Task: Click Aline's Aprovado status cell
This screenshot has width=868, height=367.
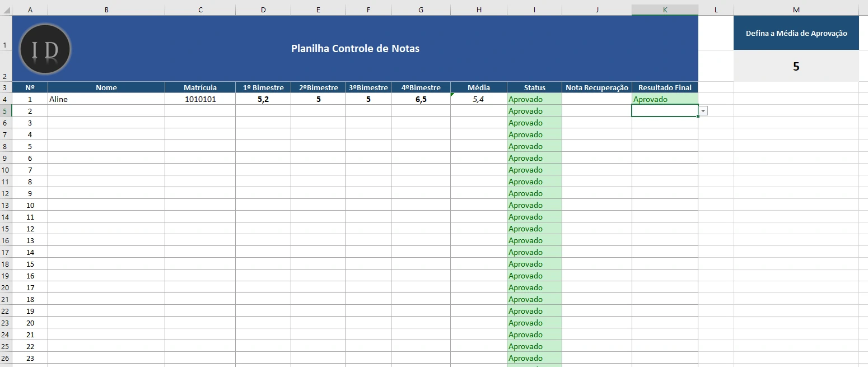Action: pyautogui.click(x=534, y=99)
